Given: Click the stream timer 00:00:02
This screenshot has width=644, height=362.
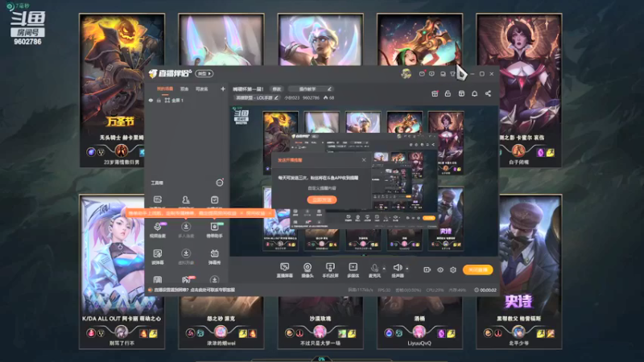Looking at the screenshot, I should 485,290.
